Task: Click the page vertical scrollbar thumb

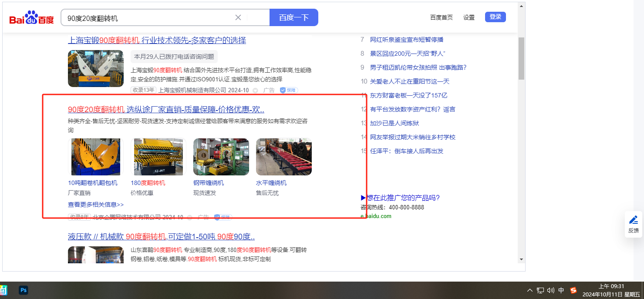Action: pos(521,58)
